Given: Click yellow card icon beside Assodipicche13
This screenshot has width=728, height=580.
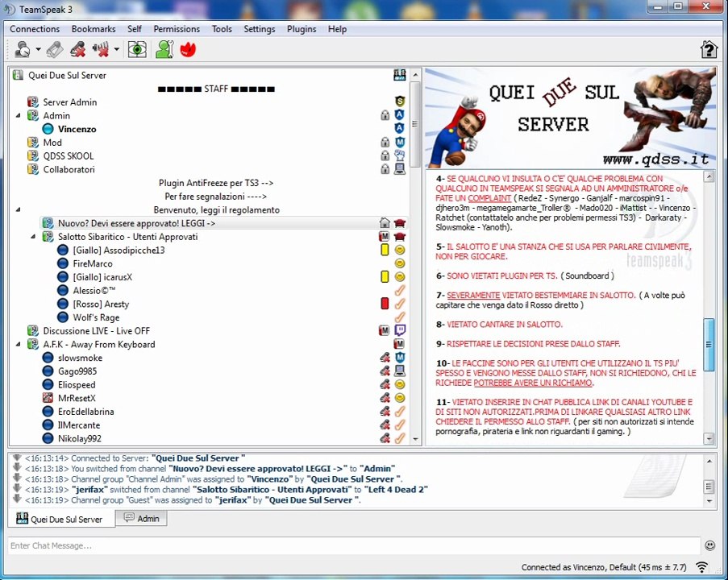Looking at the screenshot, I should [385, 250].
